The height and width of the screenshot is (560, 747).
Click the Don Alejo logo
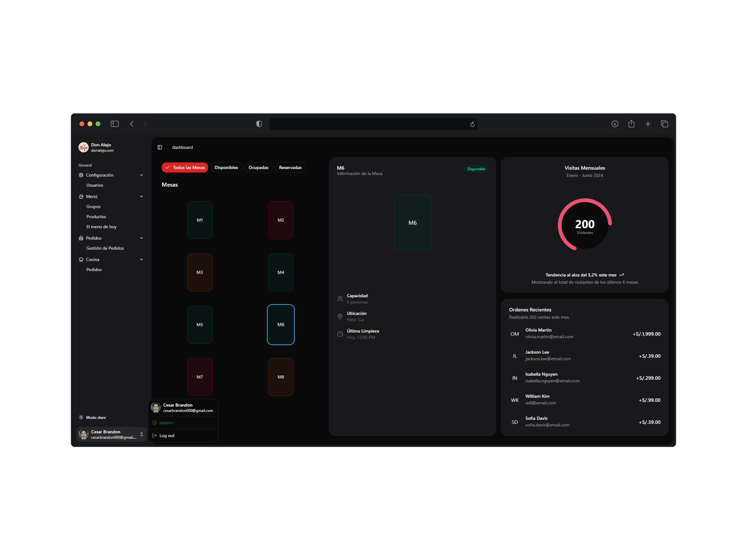[84, 147]
